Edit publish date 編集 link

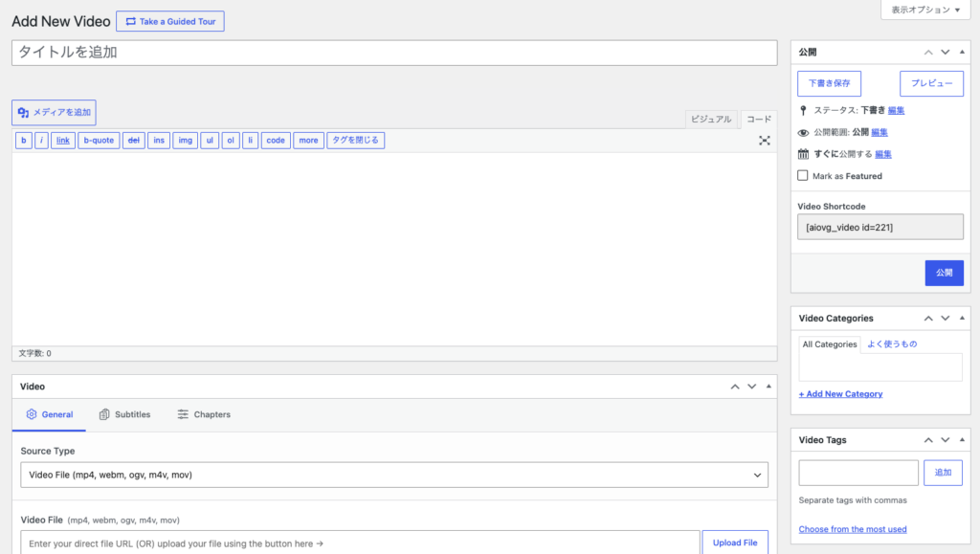[883, 154]
